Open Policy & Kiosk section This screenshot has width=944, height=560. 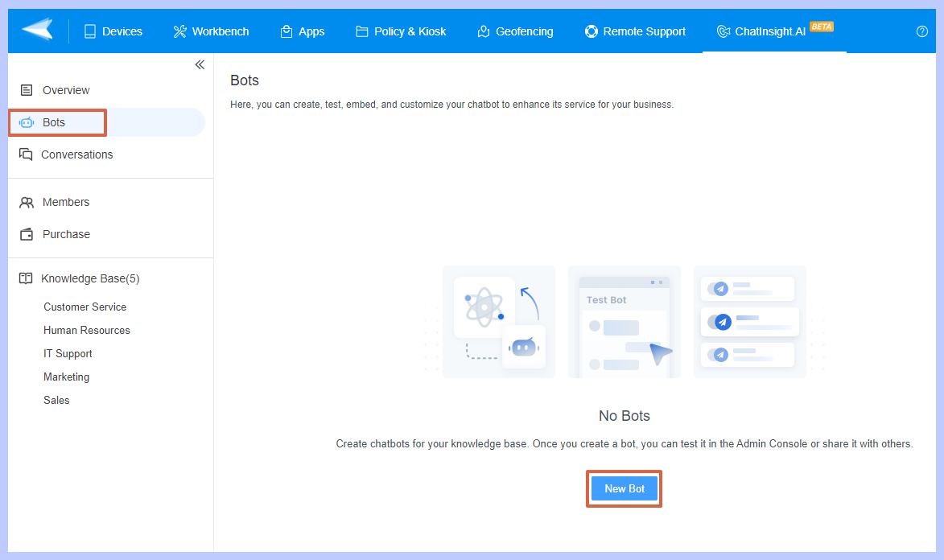[x=401, y=31]
